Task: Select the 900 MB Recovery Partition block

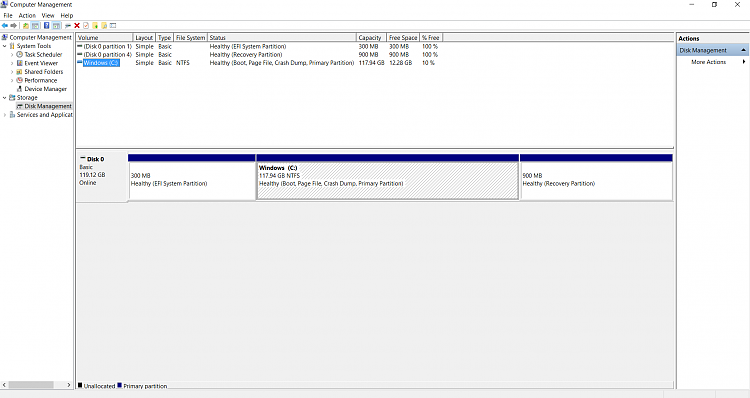Action: 596,180
